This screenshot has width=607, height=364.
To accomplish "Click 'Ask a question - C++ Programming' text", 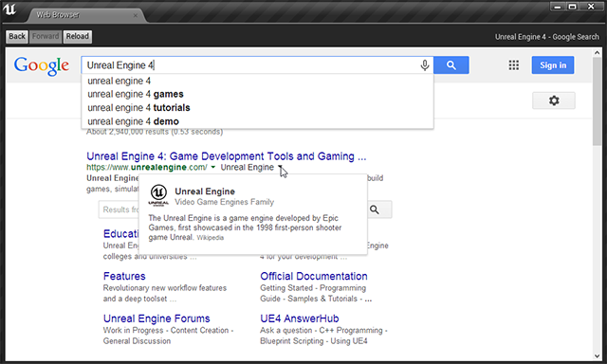I will click(x=323, y=330).
